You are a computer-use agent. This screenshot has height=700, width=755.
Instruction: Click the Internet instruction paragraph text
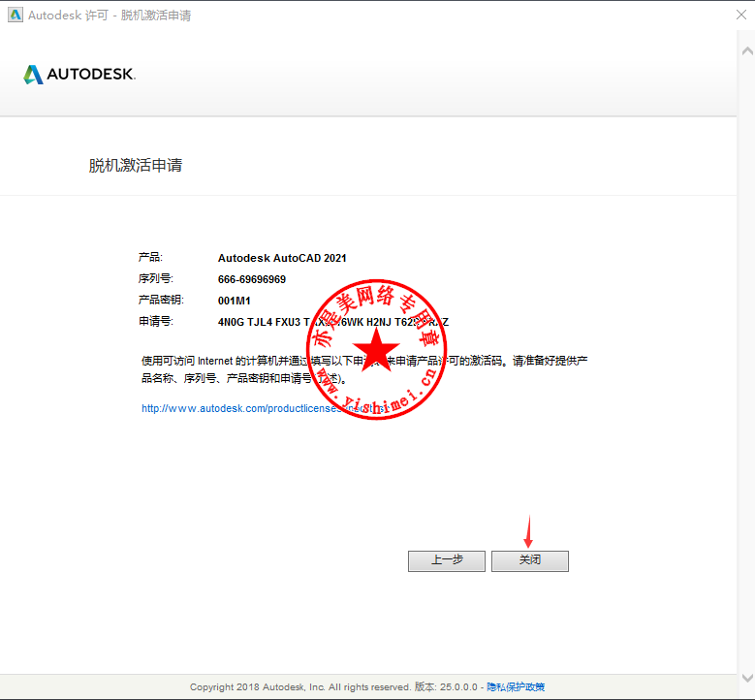364,369
